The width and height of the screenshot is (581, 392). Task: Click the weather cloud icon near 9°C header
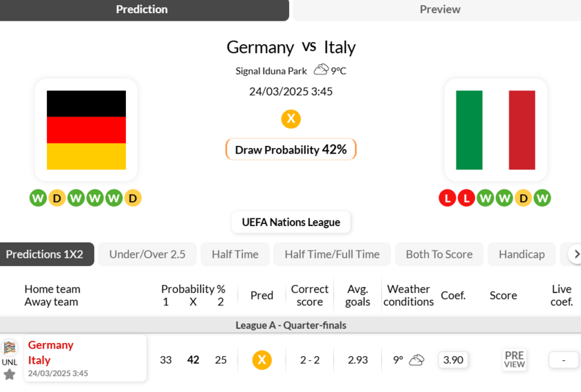[x=321, y=70]
